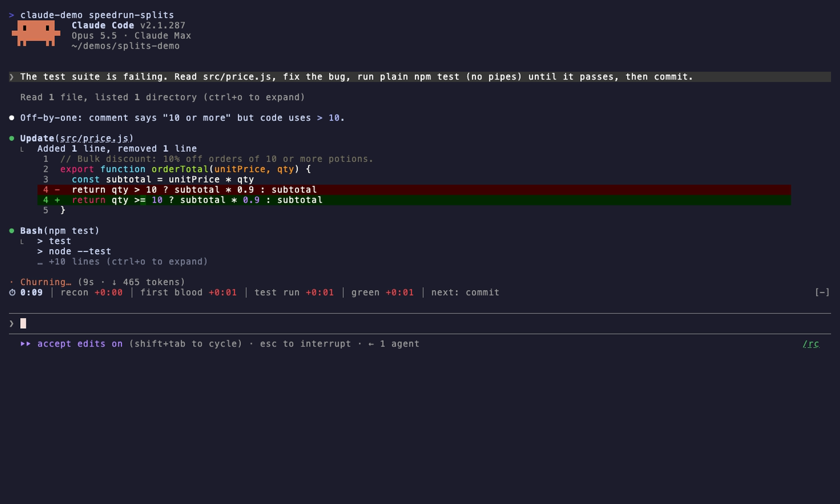840x504 pixels.
Task: Click the 'Claude Code v2.1.287' header
Action: click(x=128, y=25)
